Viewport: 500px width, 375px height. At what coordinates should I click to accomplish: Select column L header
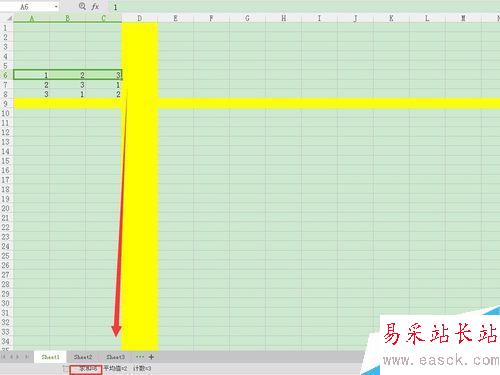428,18
